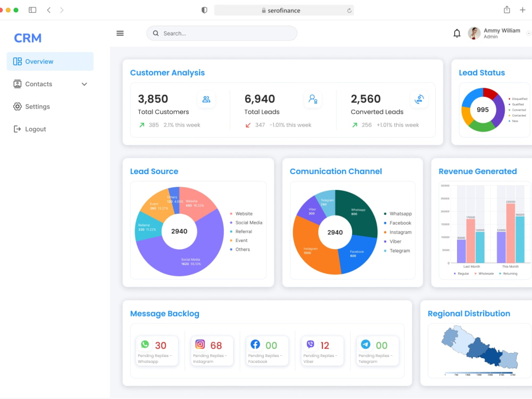
Task: Click the green up arrow beside 385
Action: (x=142, y=125)
